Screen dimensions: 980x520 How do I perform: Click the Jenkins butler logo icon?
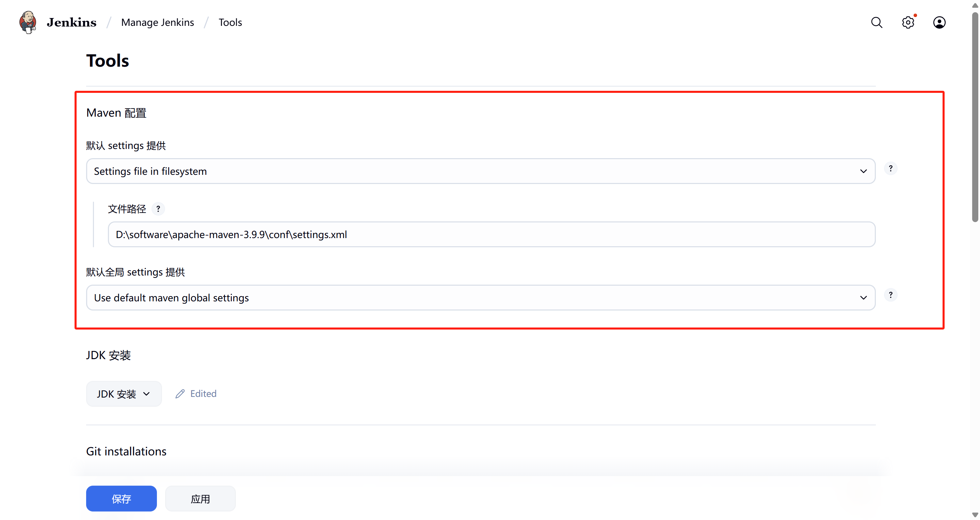click(x=28, y=22)
